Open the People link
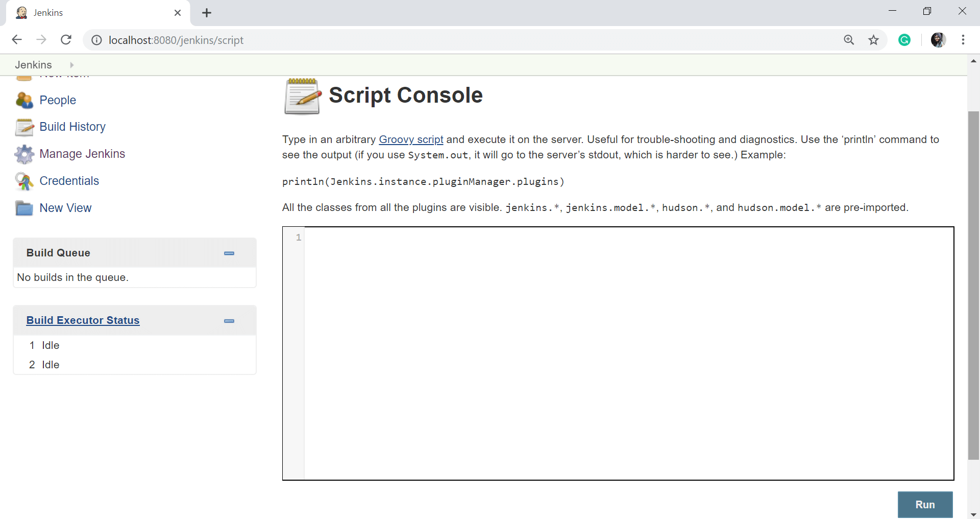This screenshot has width=980, height=519. pos(58,100)
